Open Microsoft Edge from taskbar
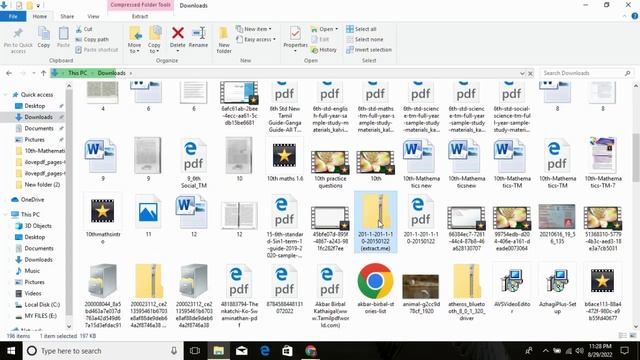Image resolution: width=640 pixels, height=360 pixels. pos(264,351)
